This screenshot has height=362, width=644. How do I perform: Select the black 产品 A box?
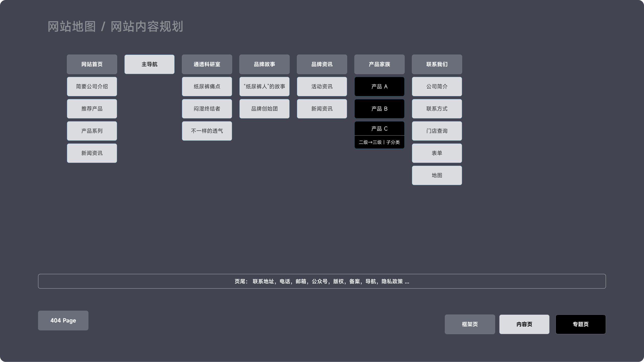pos(379,87)
